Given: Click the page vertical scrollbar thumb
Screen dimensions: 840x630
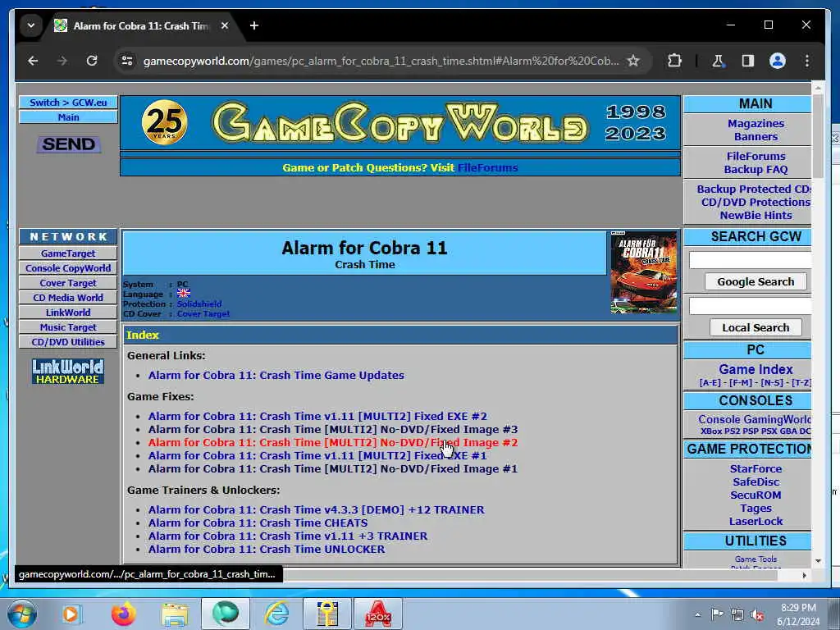Looking at the screenshot, I should (818, 135).
